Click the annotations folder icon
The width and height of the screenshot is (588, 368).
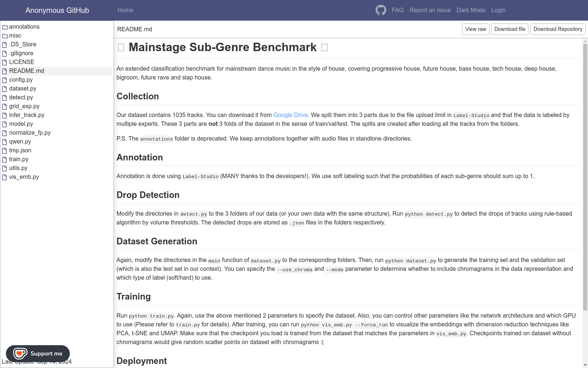click(x=5, y=27)
